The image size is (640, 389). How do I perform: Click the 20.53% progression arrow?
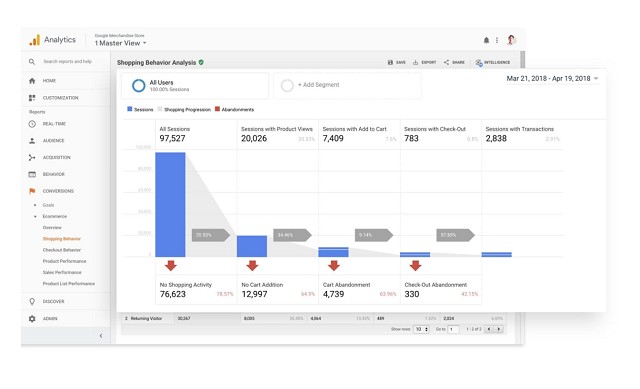(x=211, y=235)
